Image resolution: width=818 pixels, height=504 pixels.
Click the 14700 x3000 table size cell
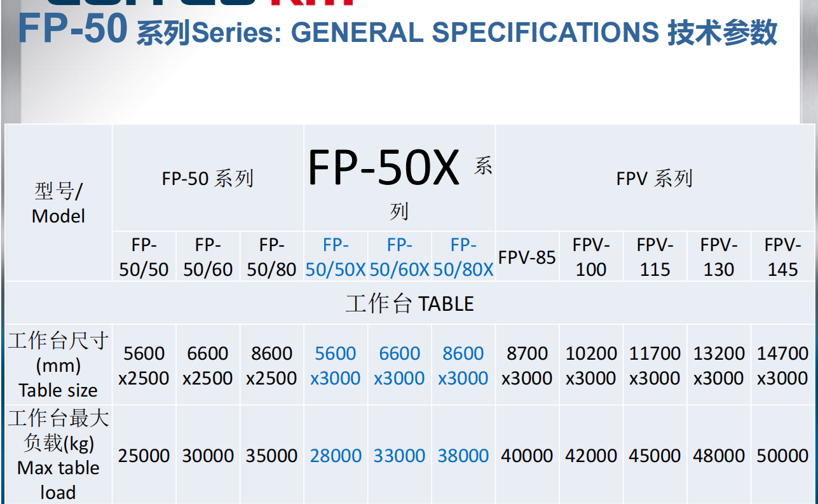[782, 365]
